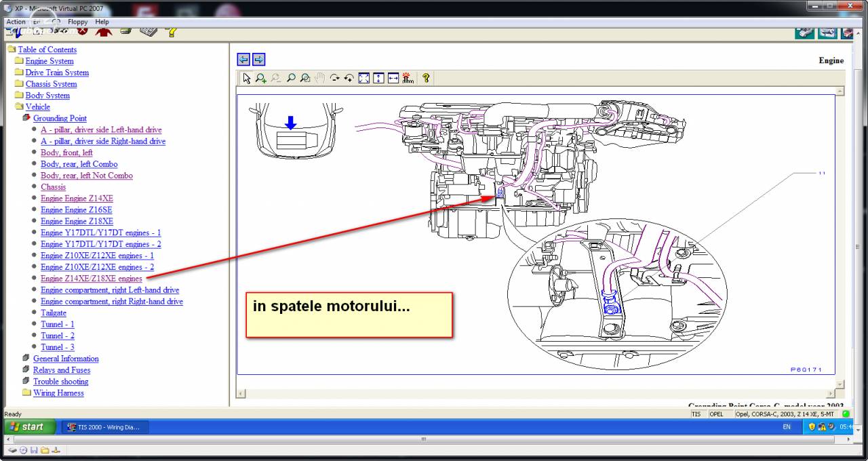Open the Action menu
Screen dimensions: 868x461
coord(16,22)
